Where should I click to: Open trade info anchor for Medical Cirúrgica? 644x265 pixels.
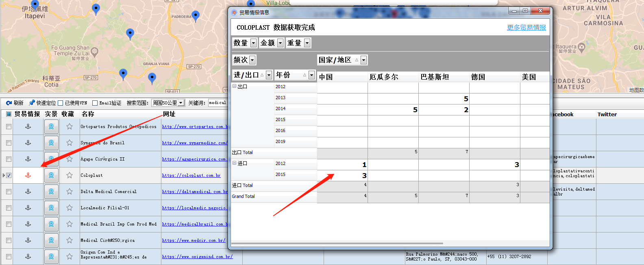click(28, 240)
